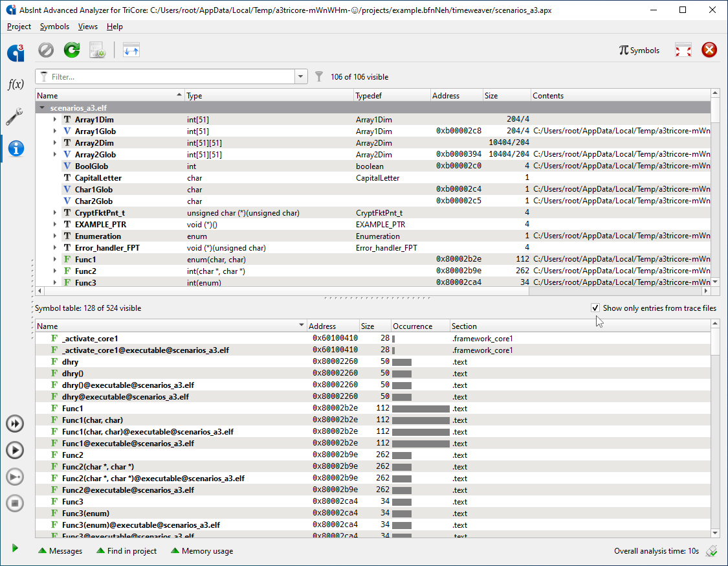Click the play run analysis button
Image resolution: width=728 pixels, height=566 pixels.
coord(15,450)
